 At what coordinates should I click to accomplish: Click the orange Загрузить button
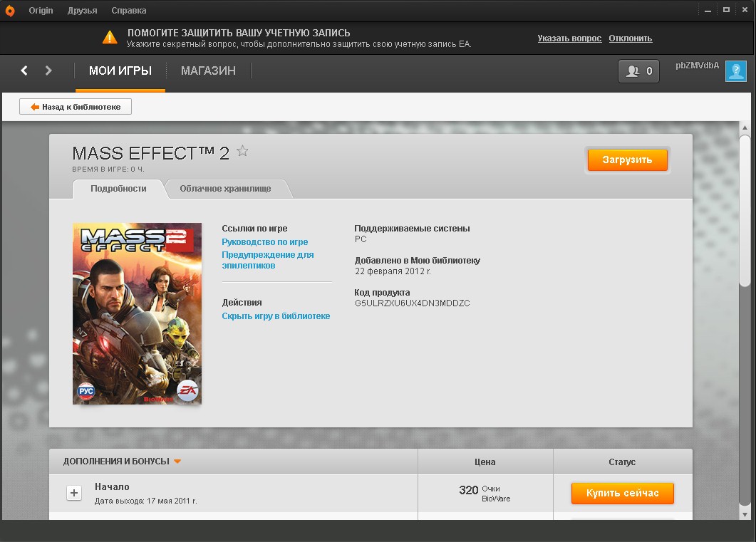click(627, 160)
